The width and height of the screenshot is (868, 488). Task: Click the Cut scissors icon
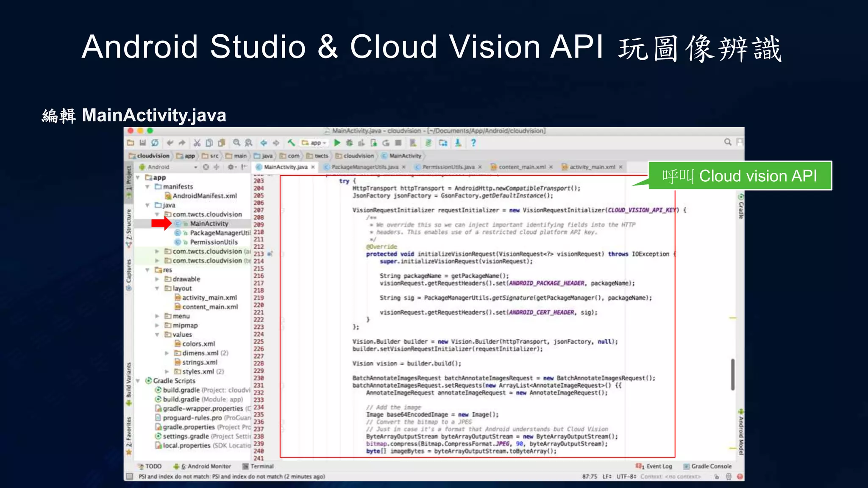point(197,143)
